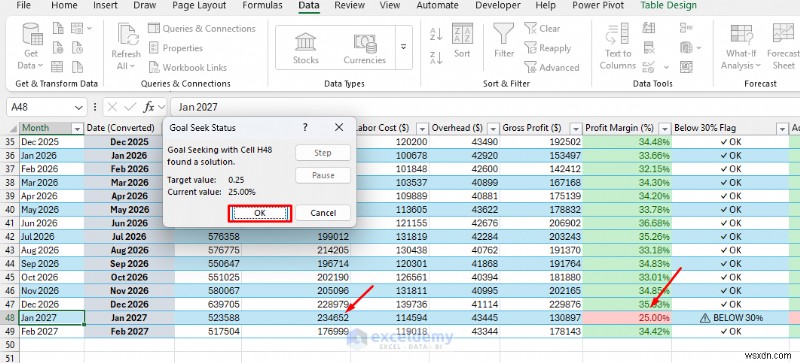Open the custom Sort dialog
This screenshot has height=363, width=800.
tap(462, 41)
